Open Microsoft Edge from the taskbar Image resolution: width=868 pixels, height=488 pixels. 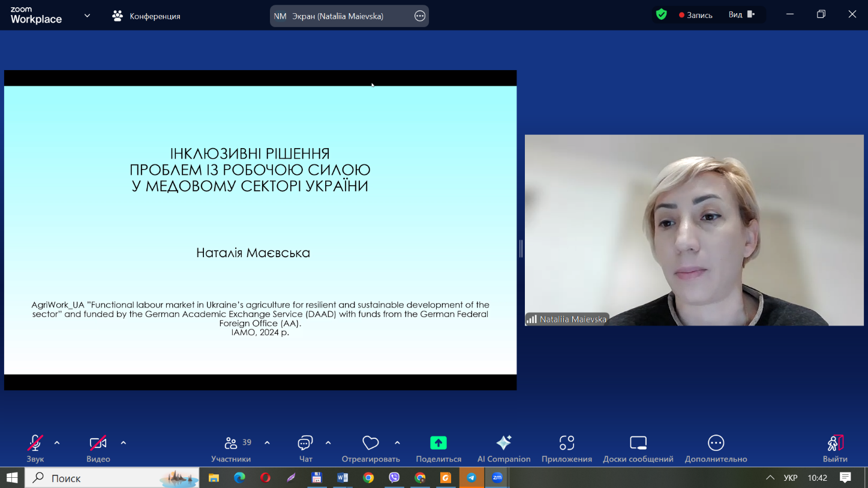click(x=239, y=478)
